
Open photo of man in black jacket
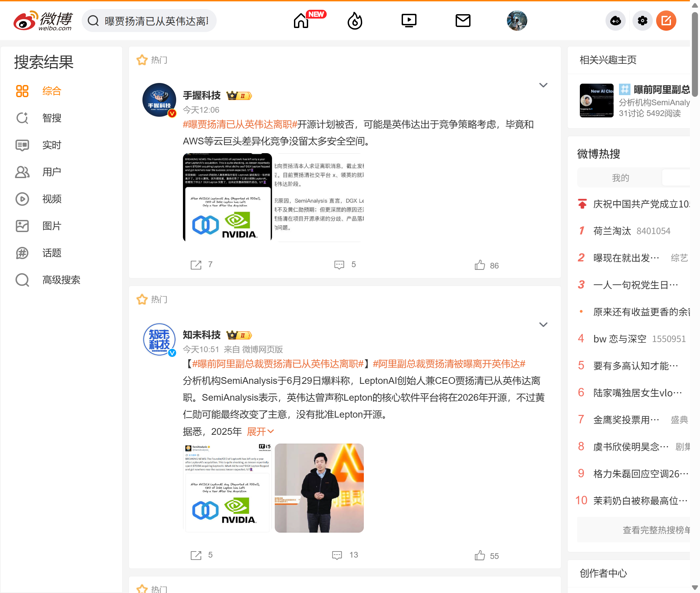[319, 488]
